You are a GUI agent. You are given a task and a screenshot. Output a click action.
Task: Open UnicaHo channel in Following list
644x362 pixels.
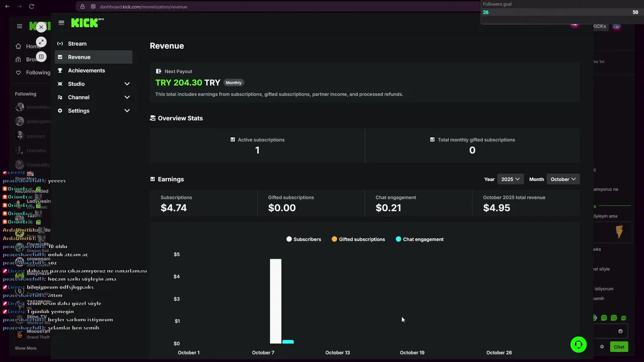click(30, 150)
